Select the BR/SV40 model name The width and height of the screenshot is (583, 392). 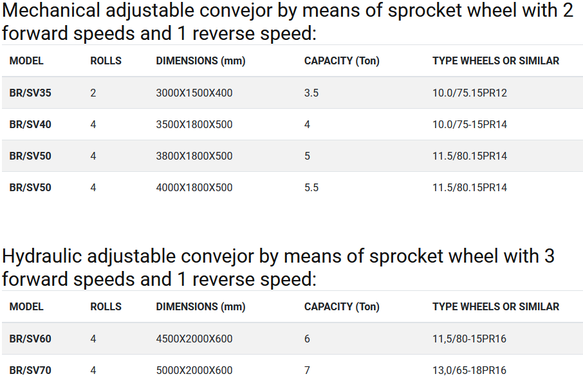pyautogui.click(x=30, y=124)
